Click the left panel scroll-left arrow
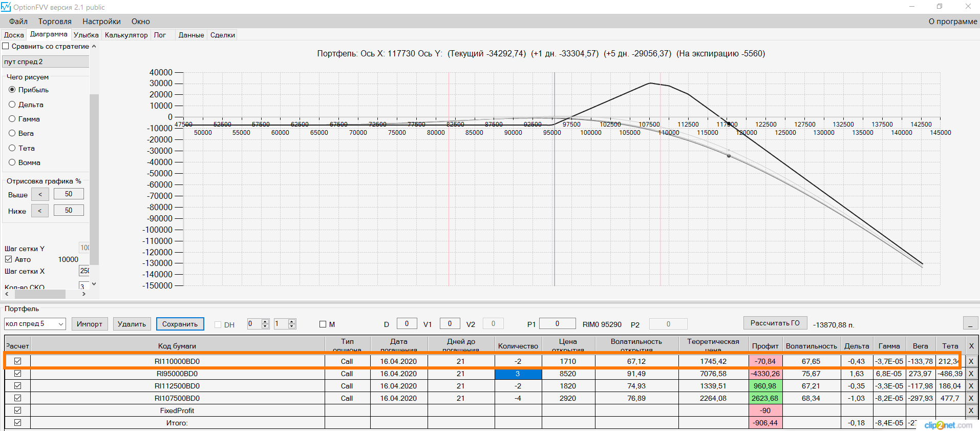 point(7,294)
